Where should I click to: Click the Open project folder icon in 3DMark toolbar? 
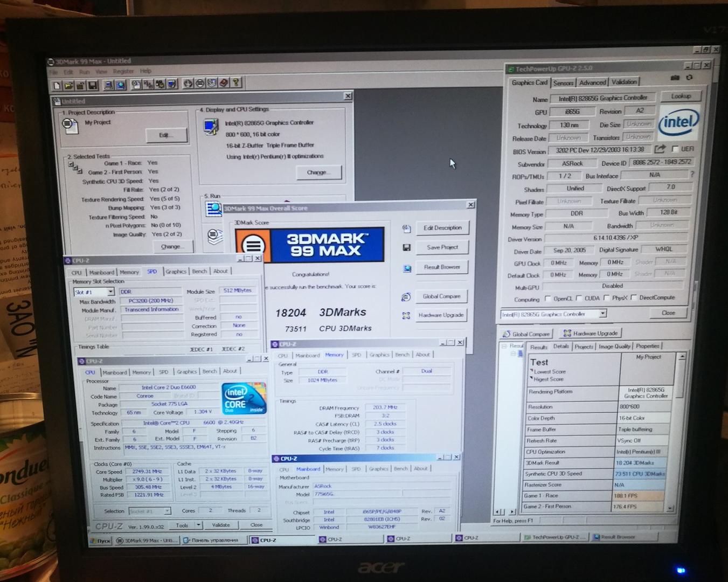[69, 85]
